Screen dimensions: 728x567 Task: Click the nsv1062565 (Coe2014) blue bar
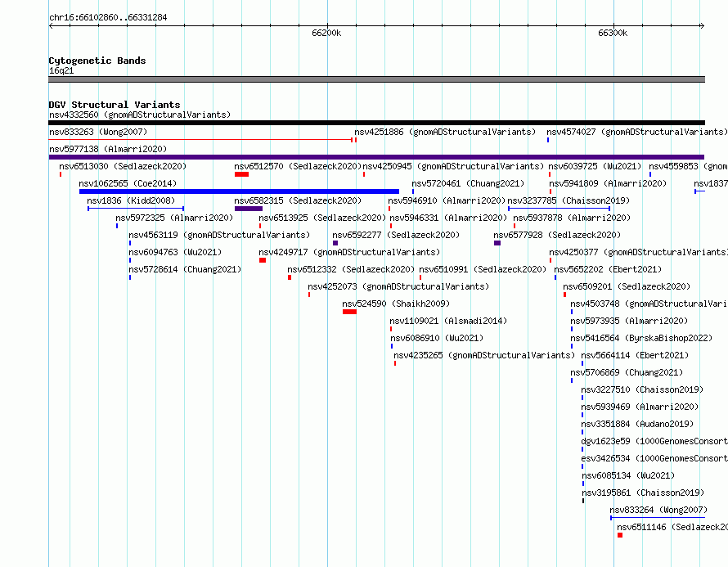239,191
